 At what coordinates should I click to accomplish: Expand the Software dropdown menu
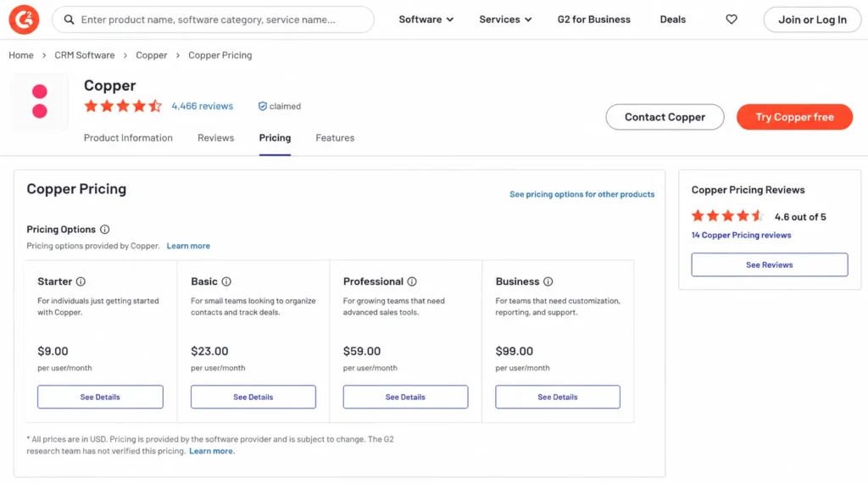coord(426,19)
